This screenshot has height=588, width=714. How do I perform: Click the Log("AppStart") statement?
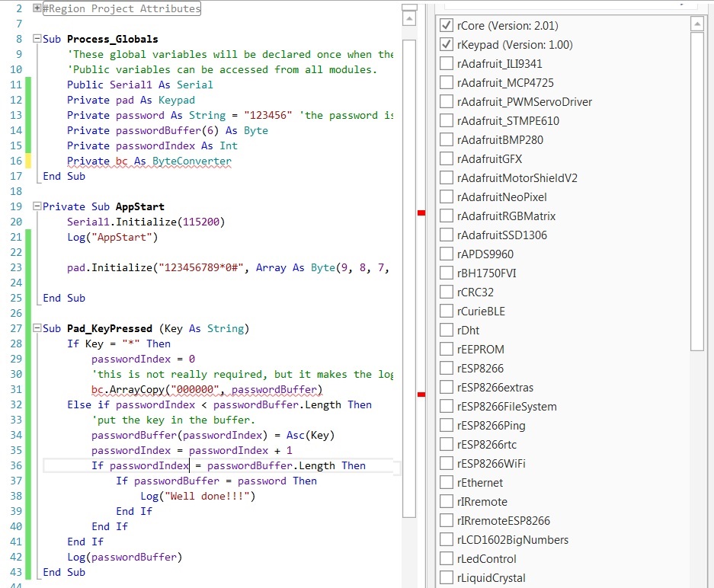(x=113, y=237)
